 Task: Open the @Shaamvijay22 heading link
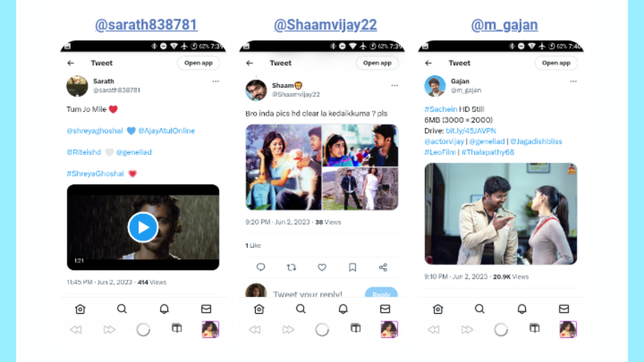point(325,25)
